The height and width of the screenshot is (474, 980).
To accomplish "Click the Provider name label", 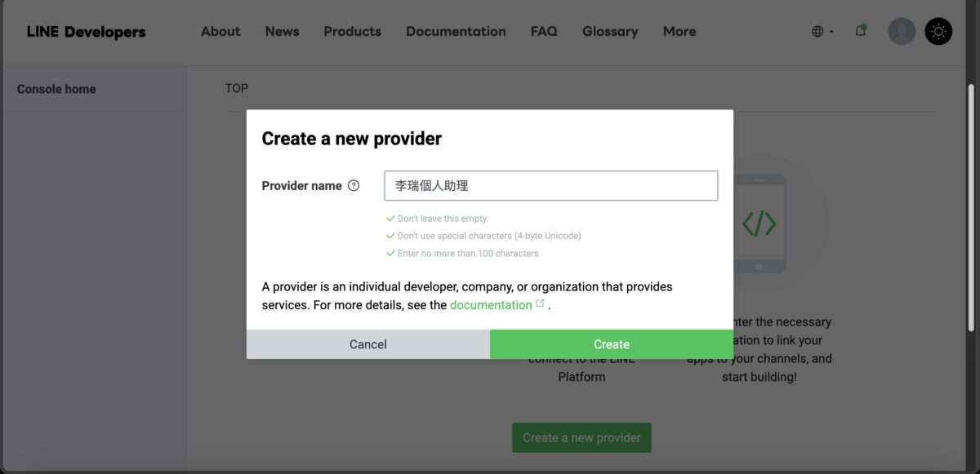I will [301, 186].
